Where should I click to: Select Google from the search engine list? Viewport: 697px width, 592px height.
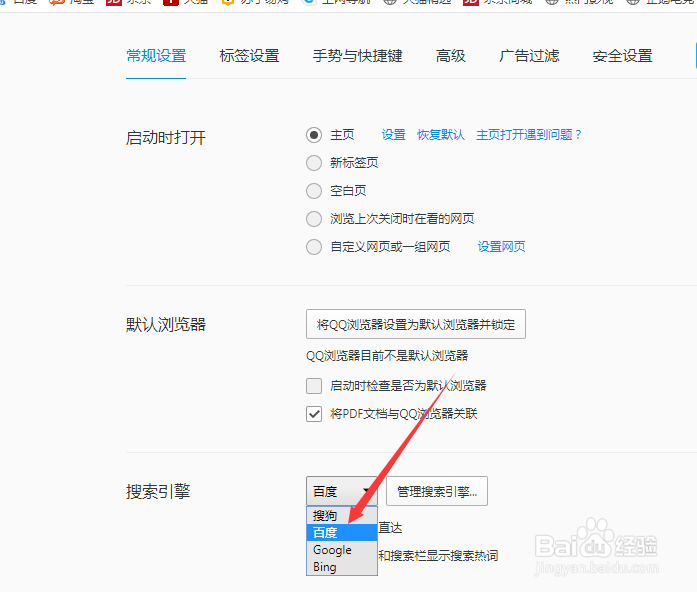point(342,550)
